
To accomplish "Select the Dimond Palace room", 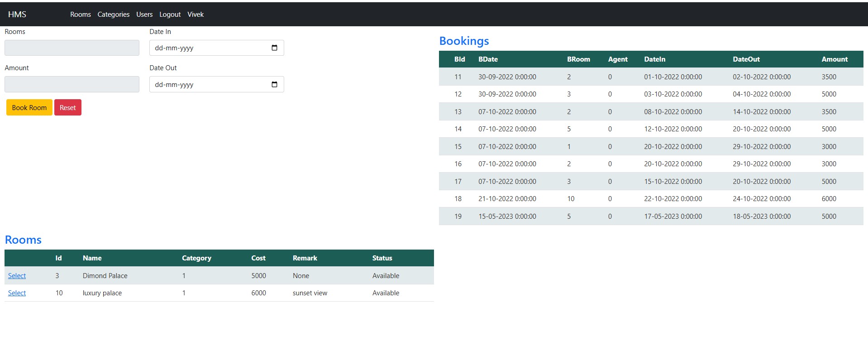I will point(17,275).
